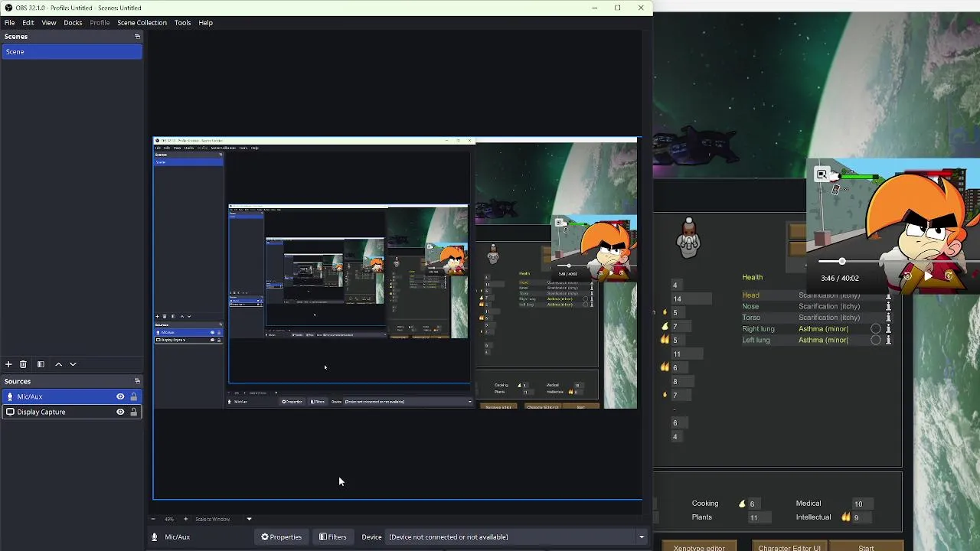Select the Mic/Aux source row
The image size is (980, 551).
(71, 396)
